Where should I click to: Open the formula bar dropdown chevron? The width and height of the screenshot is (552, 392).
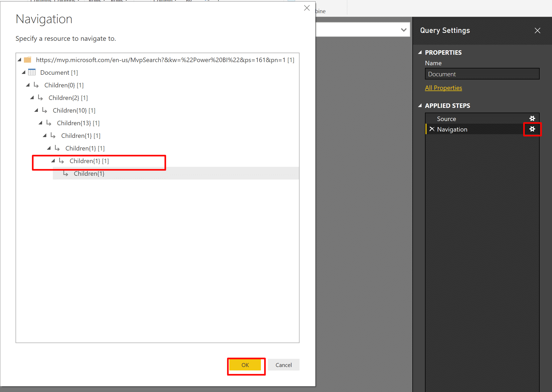(x=404, y=30)
